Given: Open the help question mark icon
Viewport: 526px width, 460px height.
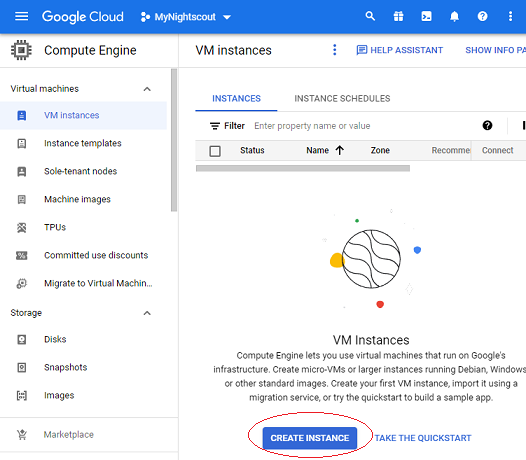Looking at the screenshot, I should tap(482, 16).
